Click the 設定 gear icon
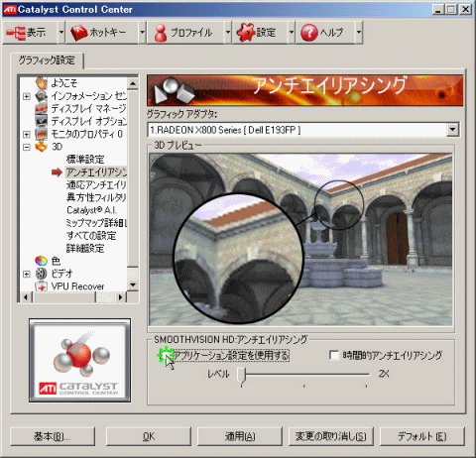Viewport: 476px width, 458px height. pos(246,33)
